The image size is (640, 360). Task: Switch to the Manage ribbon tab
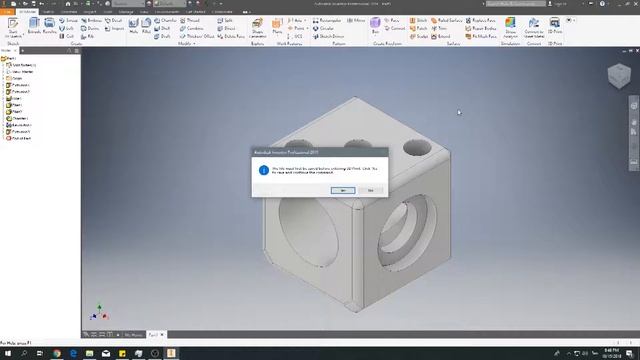pyautogui.click(x=126, y=12)
